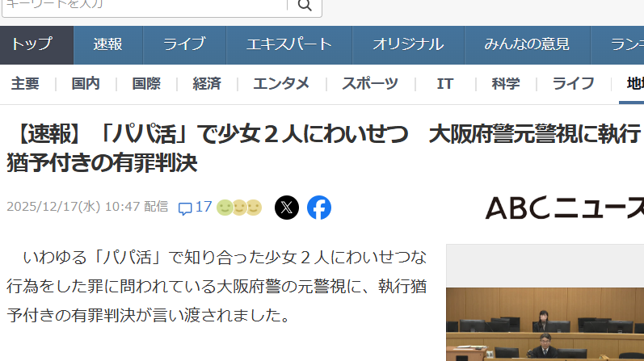Click the keyword search input field
This screenshot has width=644, height=361.
click(x=145, y=6)
